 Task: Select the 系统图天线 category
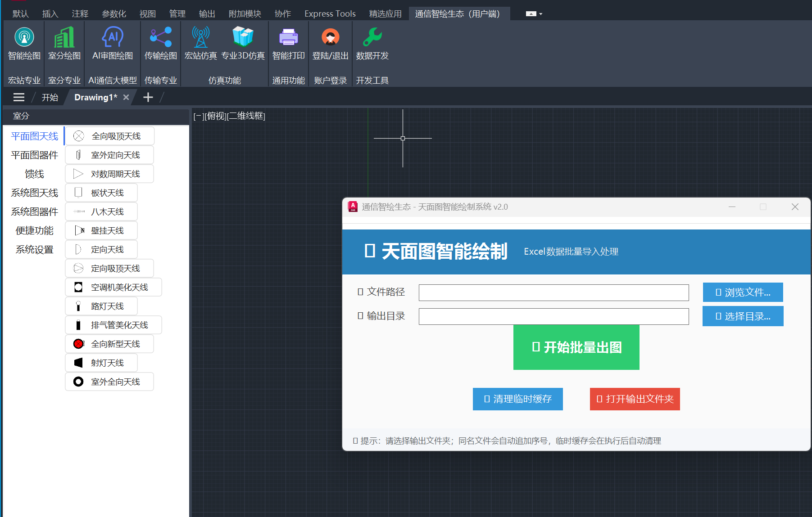click(35, 193)
